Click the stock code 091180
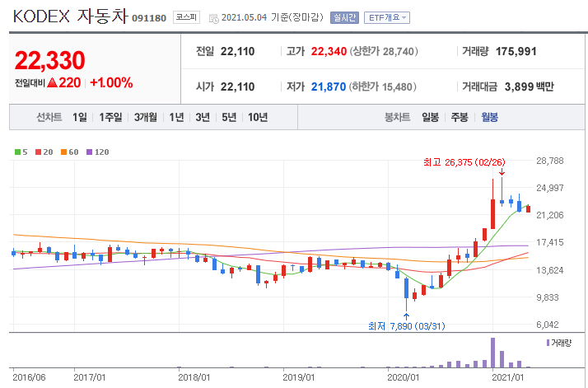Viewport: 588px width, 388px height. (149, 18)
